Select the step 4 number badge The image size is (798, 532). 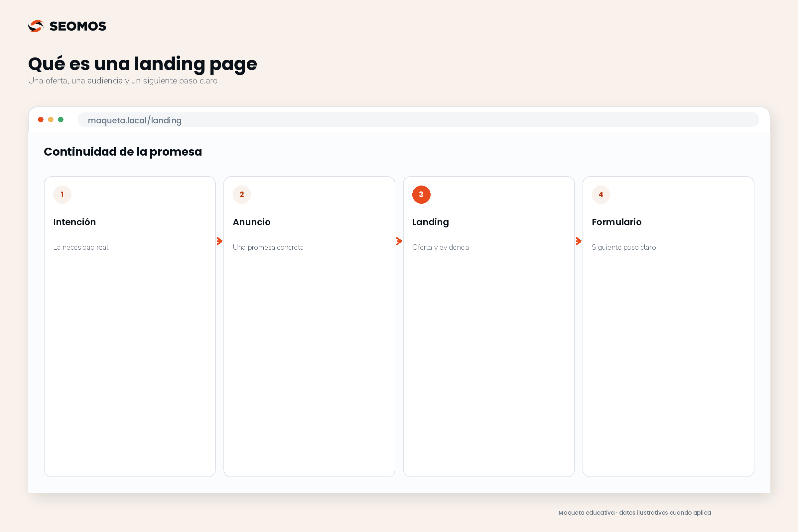tap(601, 195)
